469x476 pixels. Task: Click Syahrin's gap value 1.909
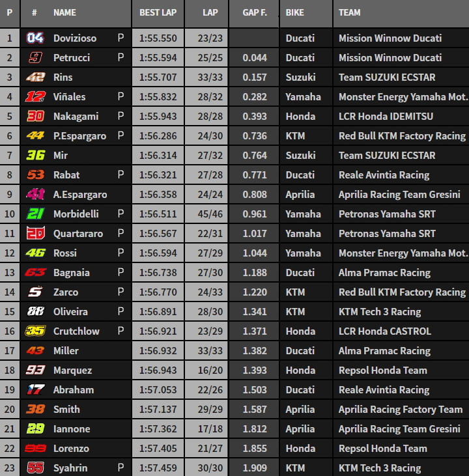pos(254,468)
